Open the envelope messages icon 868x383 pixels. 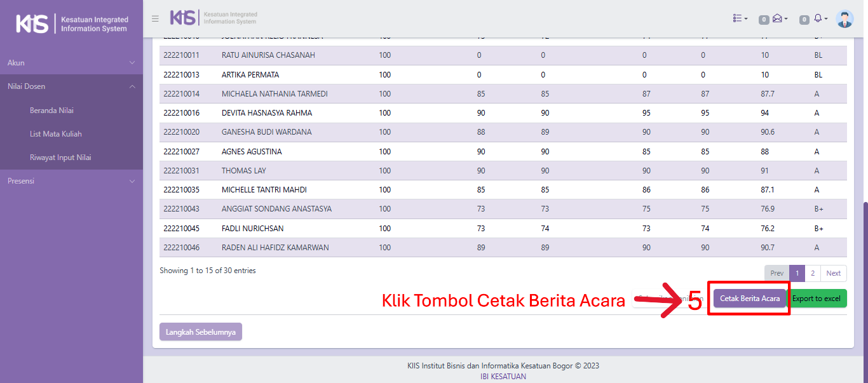click(778, 19)
